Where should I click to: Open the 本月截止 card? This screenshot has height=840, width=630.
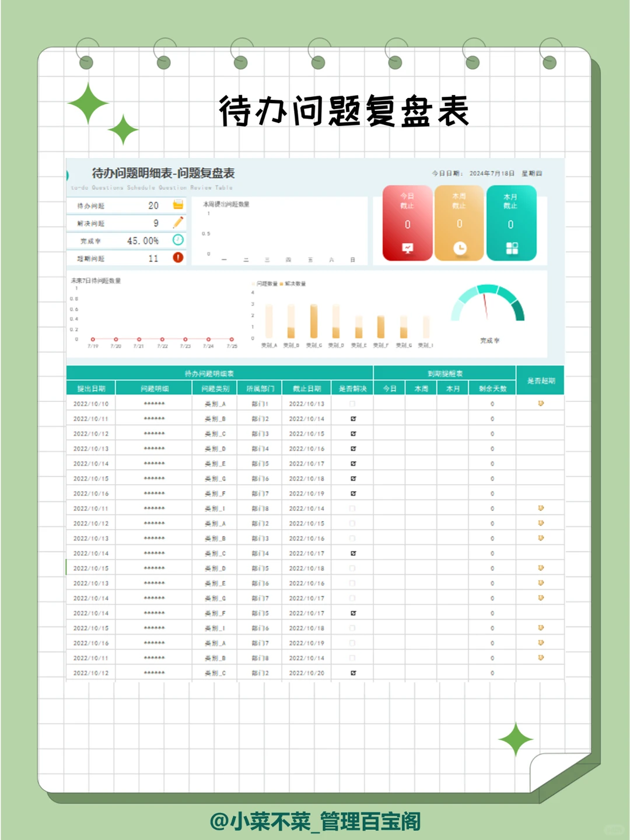pos(512,223)
